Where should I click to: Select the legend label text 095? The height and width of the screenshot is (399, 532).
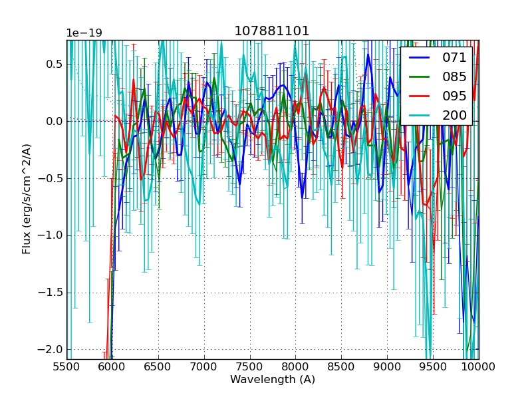pos(454,96)
